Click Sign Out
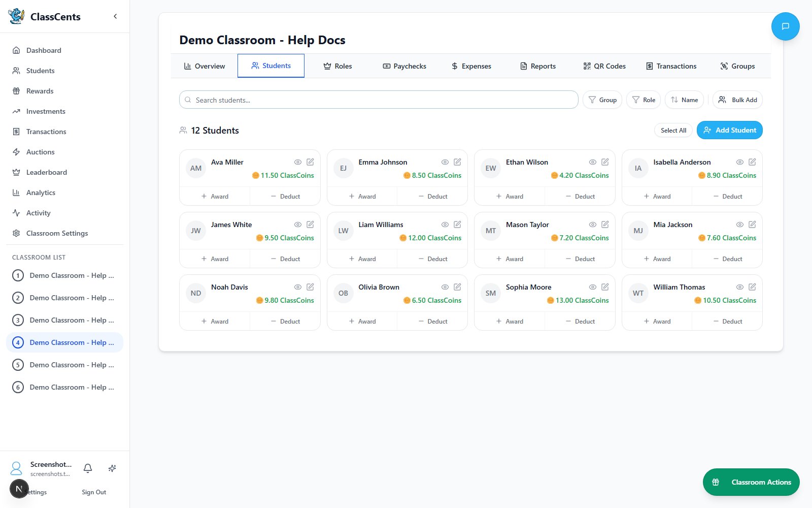 coord(94,492)
